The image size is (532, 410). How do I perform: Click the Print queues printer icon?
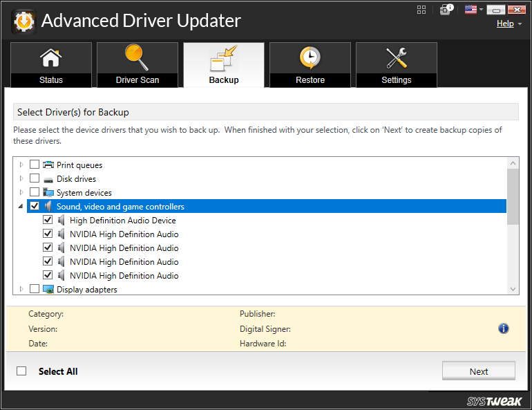tap(48, 165)
